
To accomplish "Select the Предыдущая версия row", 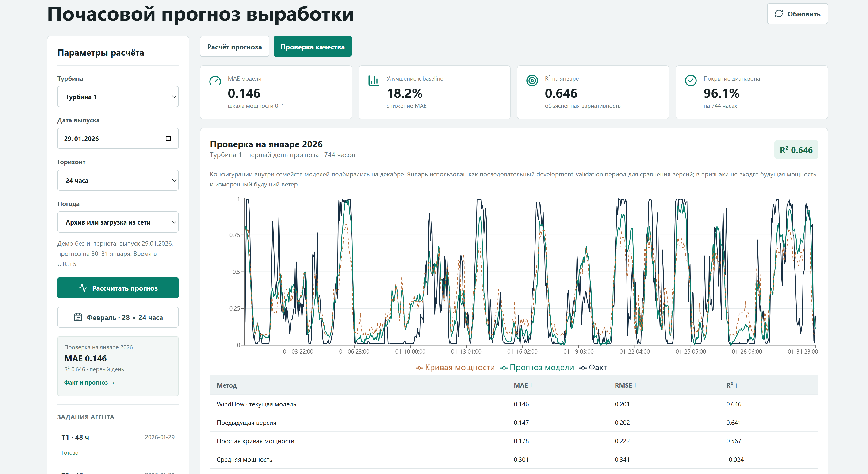I will [514, 423].
